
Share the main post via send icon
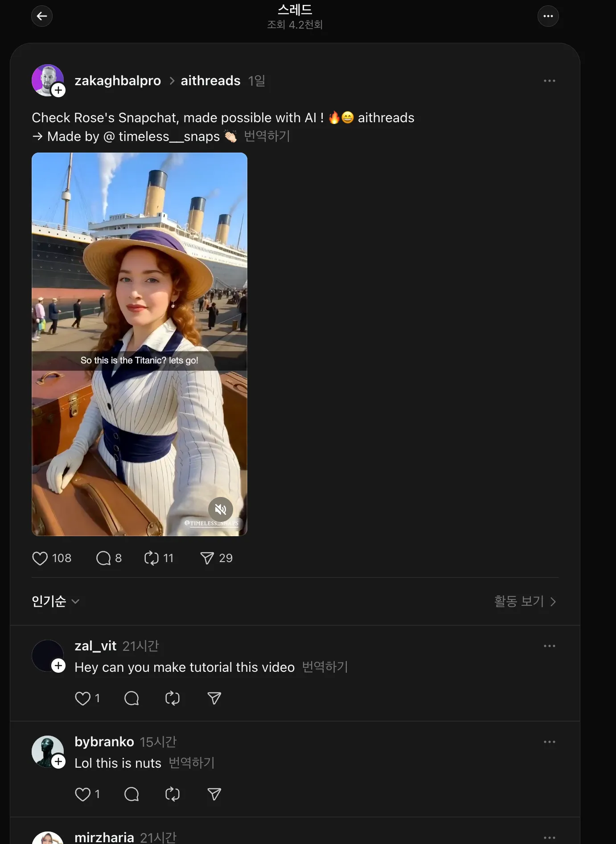[x=207, y=558]
